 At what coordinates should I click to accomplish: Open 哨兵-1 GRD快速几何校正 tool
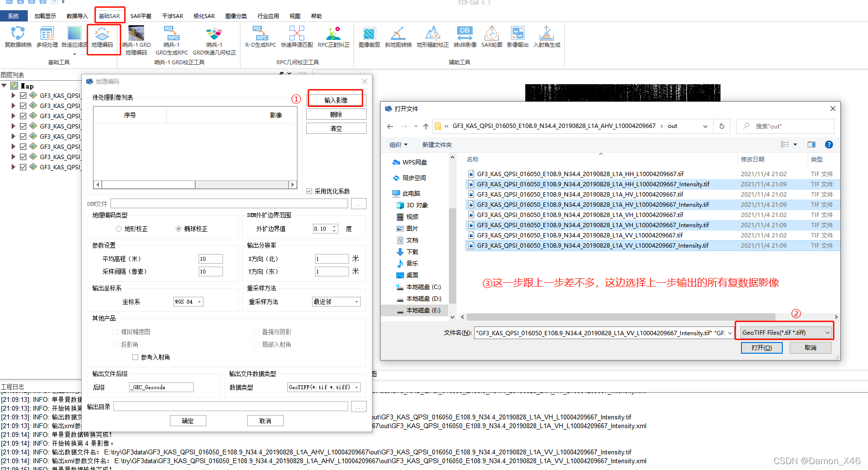214,40
